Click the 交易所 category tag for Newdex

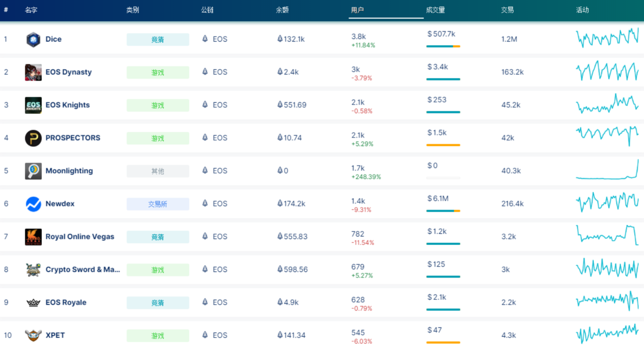point(158,204)
